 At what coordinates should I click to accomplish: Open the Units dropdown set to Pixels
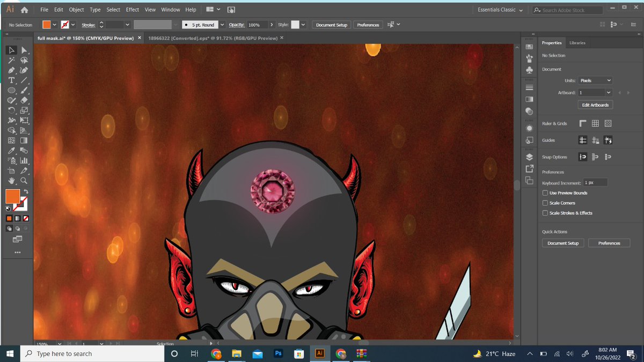595,80
